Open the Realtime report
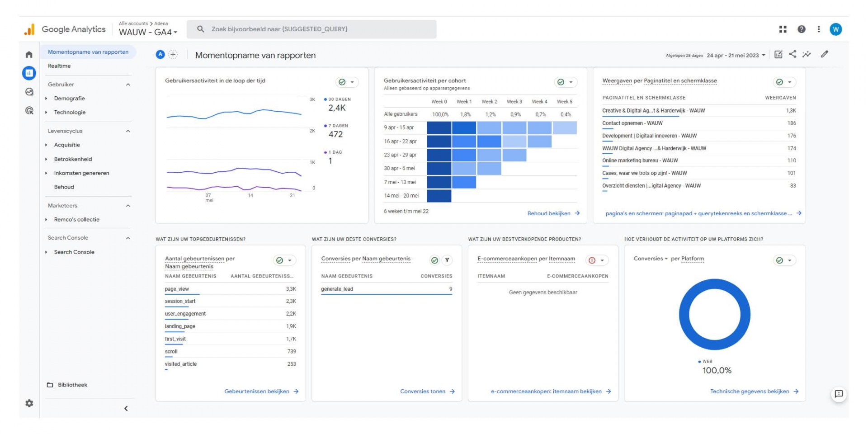Screen dimensions: 868x434 pos(59,66)
